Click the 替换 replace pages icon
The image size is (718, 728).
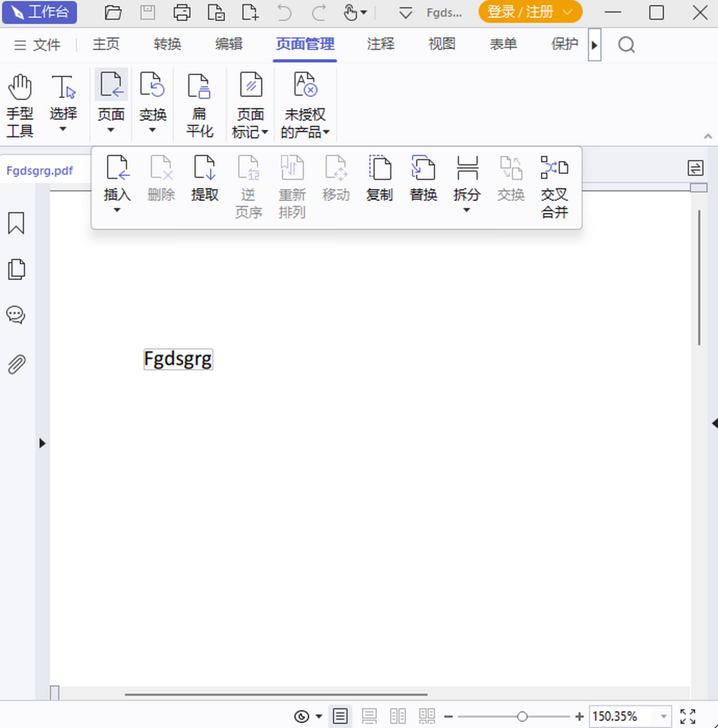(423, 178)
